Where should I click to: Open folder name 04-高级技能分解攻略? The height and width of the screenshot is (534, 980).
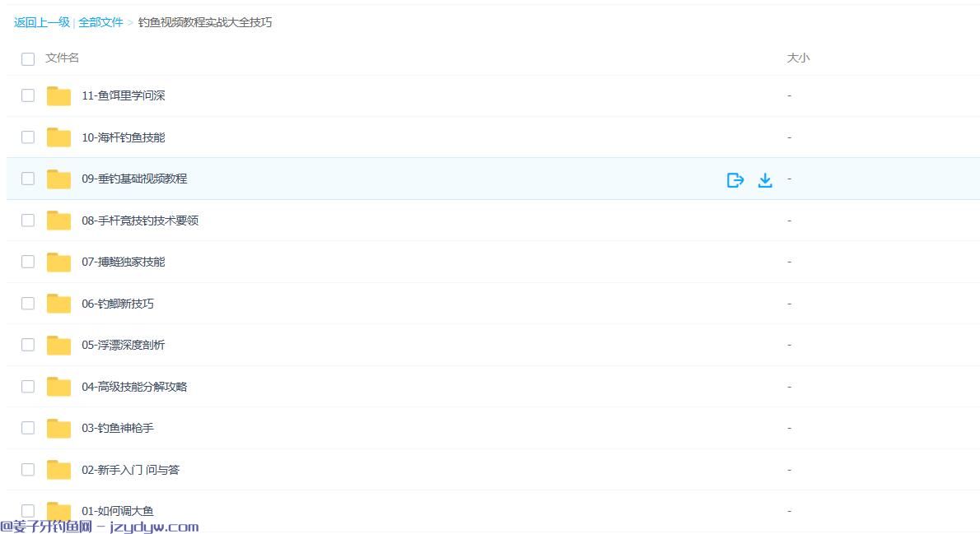134,387
